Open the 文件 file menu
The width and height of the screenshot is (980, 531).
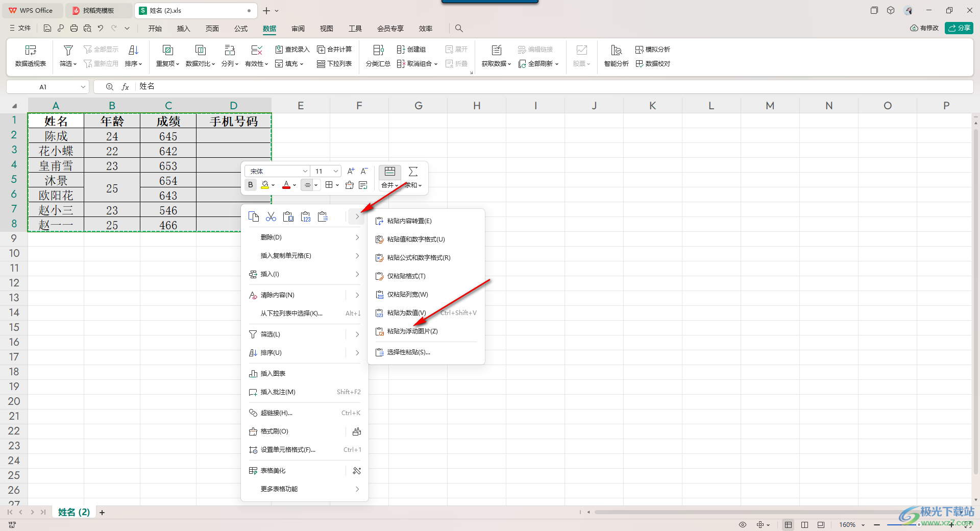pyautogui.click(x=20, y=29)
